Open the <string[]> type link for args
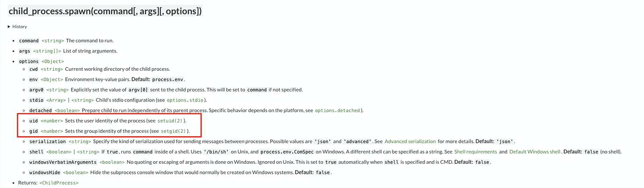644x188 pixels. tap(47, 51)
